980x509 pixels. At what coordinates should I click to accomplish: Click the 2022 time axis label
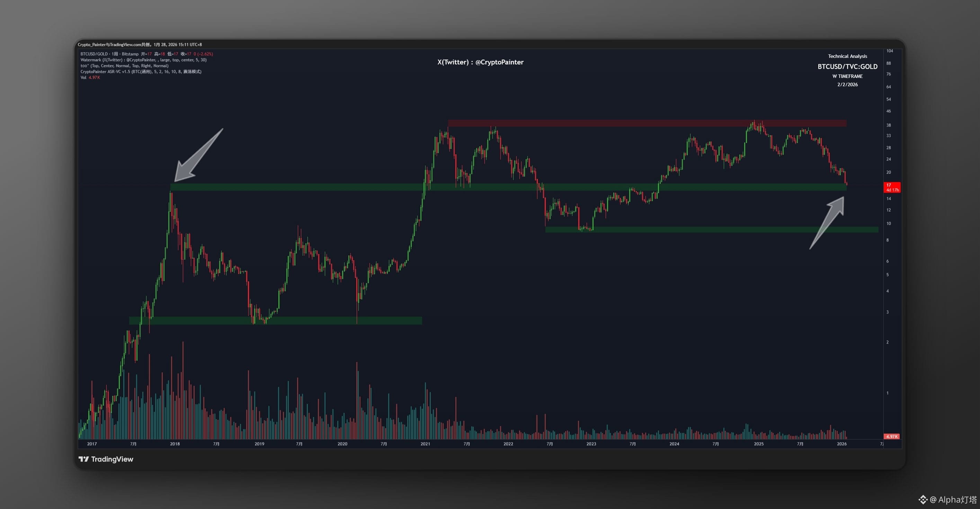[x=508, y=444]
